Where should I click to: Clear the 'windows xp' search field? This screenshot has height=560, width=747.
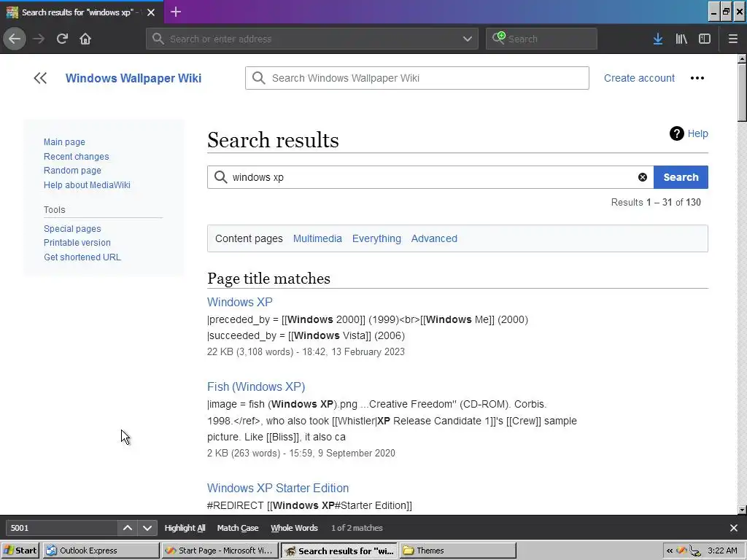coord(643,177)
